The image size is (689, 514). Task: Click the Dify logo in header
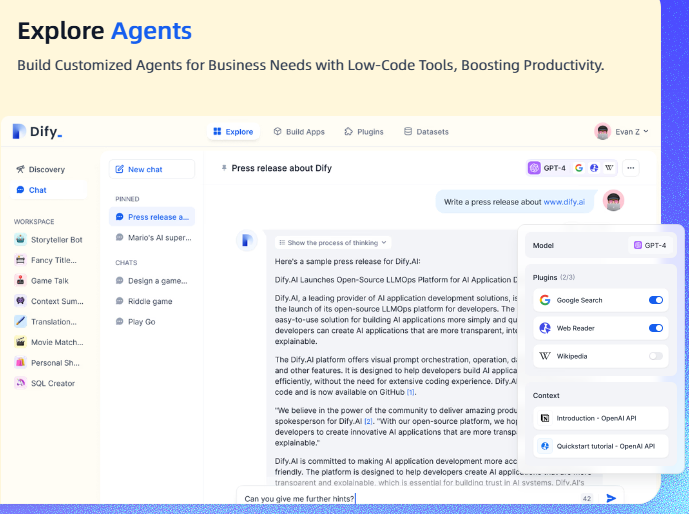coord(37,132)
